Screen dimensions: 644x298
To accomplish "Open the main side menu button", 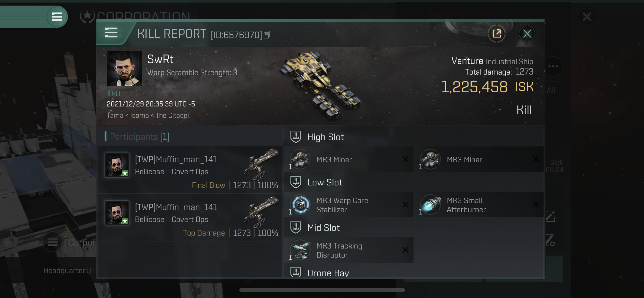I will click(57, 17).
